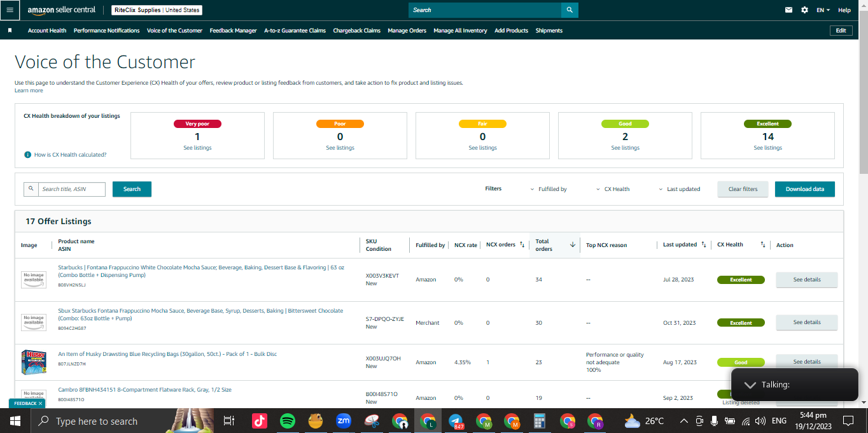This screenshot has width=868, height=433.
Task: Open Manage All Inventory
Action: [x=460, y=31]
